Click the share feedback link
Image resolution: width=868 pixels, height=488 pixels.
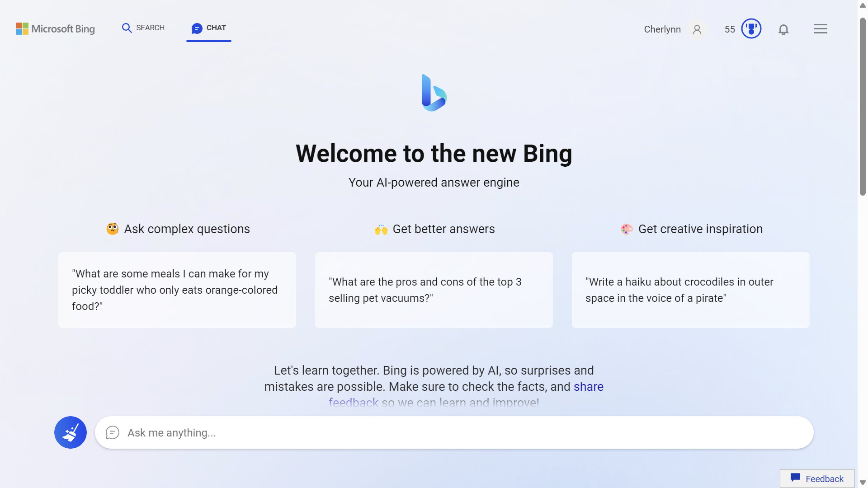[x=466, y=394]
